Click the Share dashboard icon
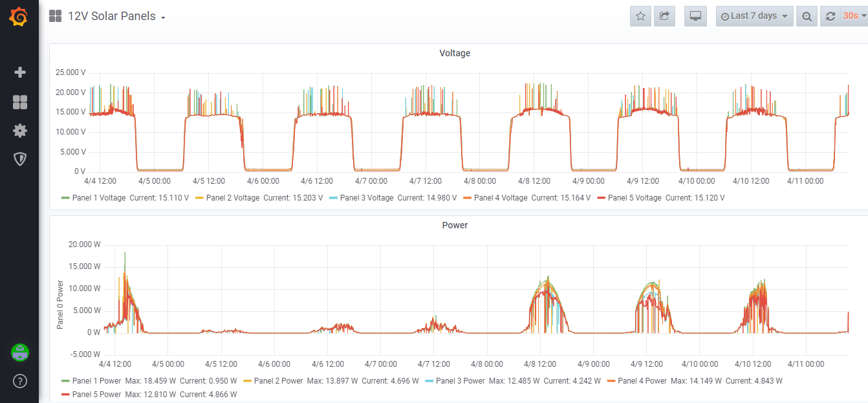This screenshot has height=403, width=868. 664,16
